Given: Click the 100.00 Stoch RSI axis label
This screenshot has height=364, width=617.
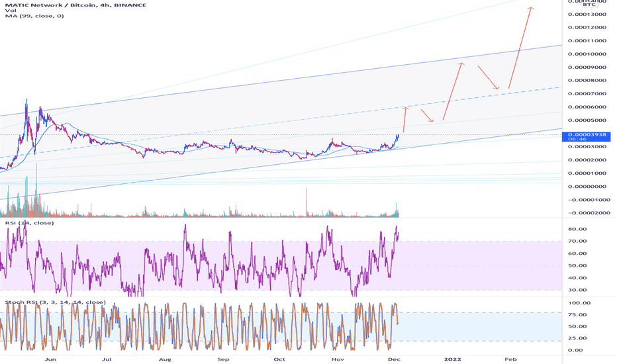Looking at the screenshot, I should coord(579,303).
